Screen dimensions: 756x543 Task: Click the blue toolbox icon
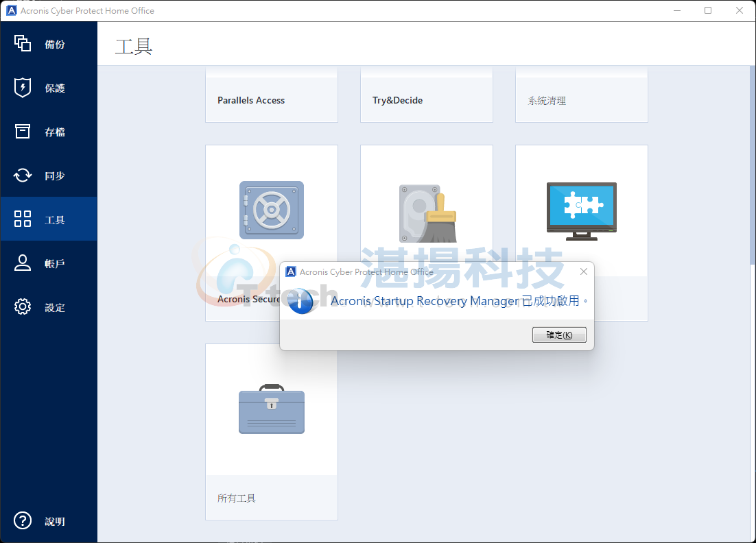271,409
